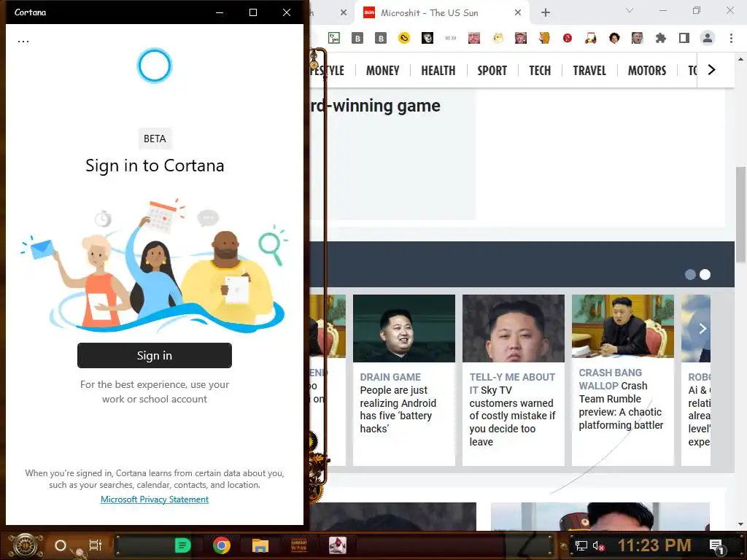Click the 11:23 PM clock
747x560 pixels.
pyautogui.click(x=654, y=545)
